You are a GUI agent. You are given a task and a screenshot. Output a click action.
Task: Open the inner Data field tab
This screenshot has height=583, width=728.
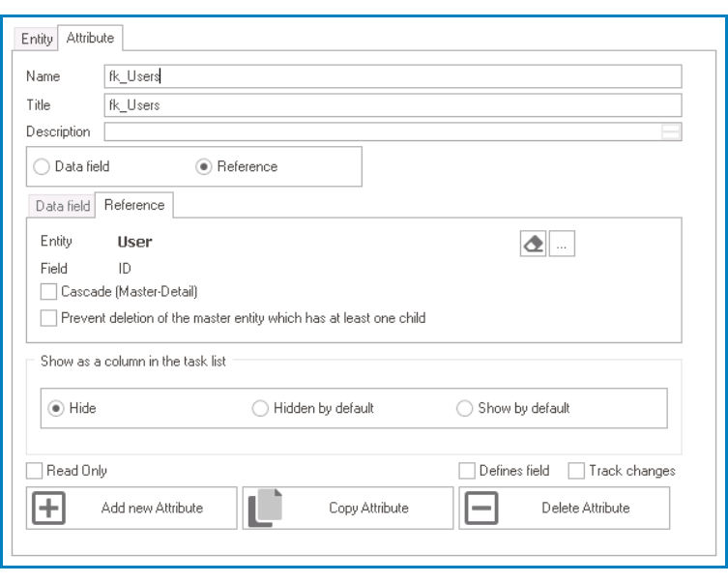(62, 206)
